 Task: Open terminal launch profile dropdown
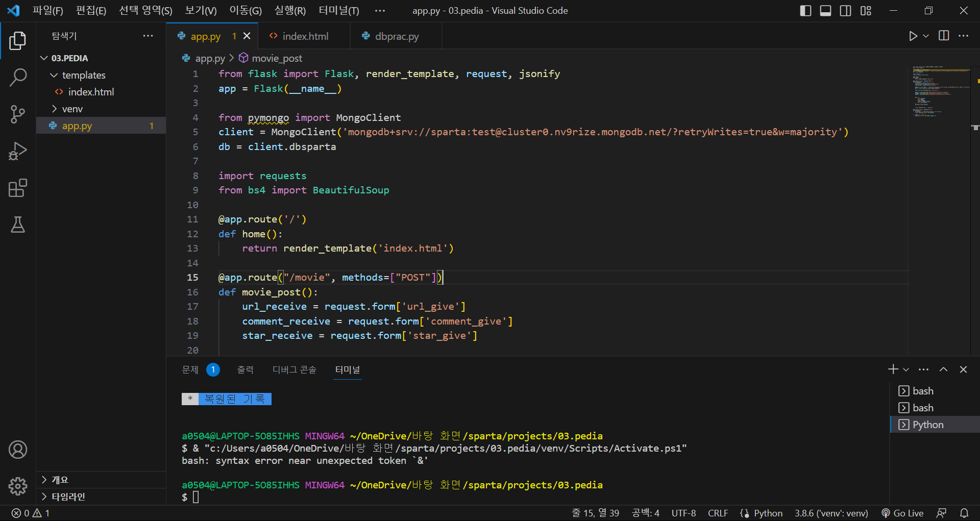[x=906, y=369]
